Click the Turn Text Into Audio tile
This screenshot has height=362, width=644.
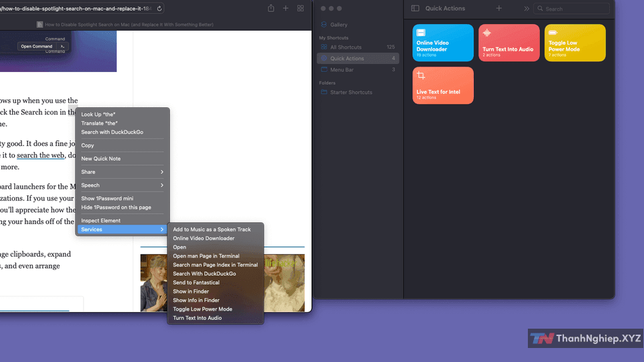pyautogui.click(x=509, y=43)
